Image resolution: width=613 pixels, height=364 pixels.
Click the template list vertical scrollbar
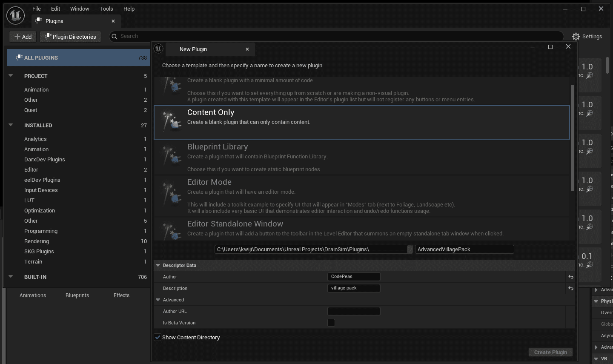pyautogui.click(x=573, y=138)
